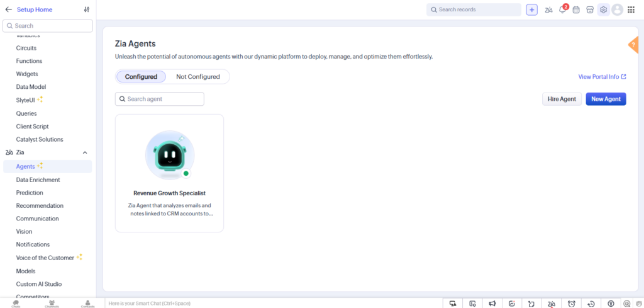Click the Zia assistant icon in top bar
This screenshot has width=644, height=308.
pyautogui.click(x=548, y=10)
